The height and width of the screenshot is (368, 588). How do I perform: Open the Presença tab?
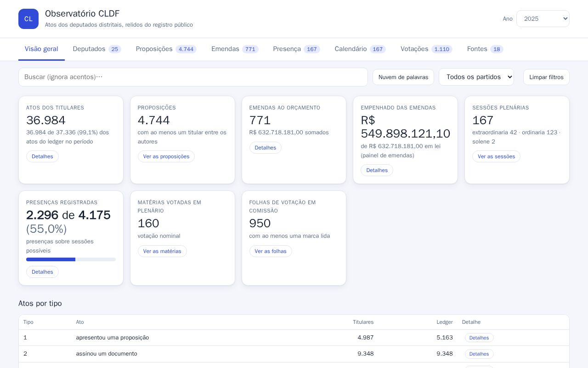[x=296, y=49]
